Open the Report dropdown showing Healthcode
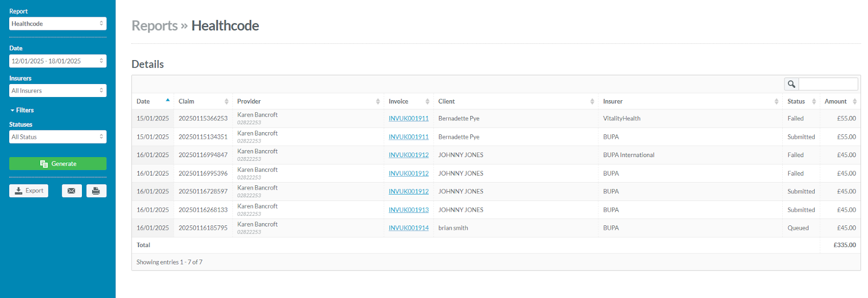The image size is (868, 298). pos(58,24)
